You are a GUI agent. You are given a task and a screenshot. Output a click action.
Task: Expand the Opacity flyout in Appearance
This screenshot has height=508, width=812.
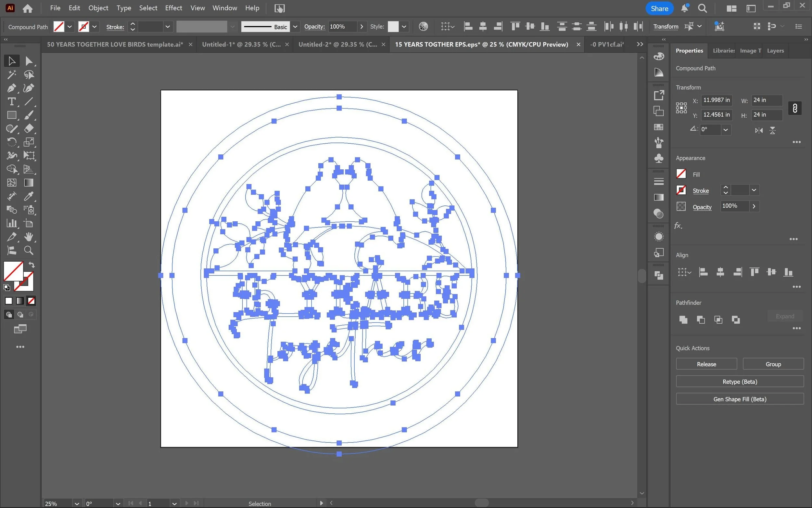pos(754,206)
